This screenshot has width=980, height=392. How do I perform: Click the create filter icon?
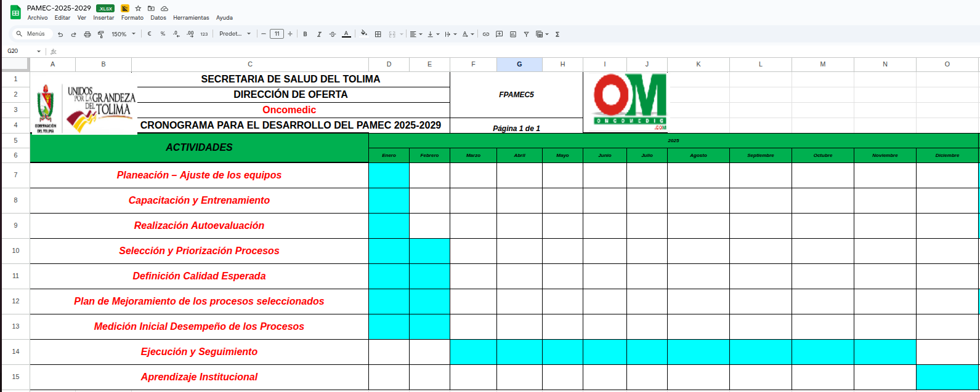(526, 34)
